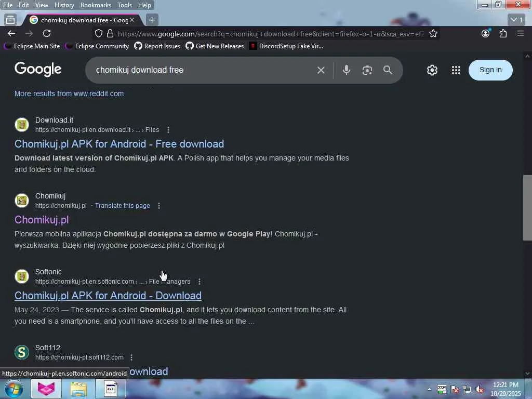
Task: Show hidden system tray icons arrow
Action: click(429, 389)
